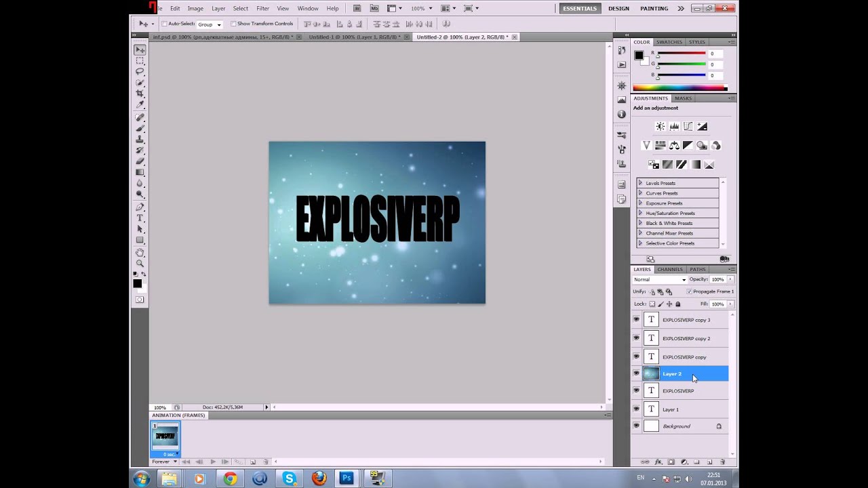Add a Vibrance adjustment
868x488 pixels.
(x=646, y=146)
